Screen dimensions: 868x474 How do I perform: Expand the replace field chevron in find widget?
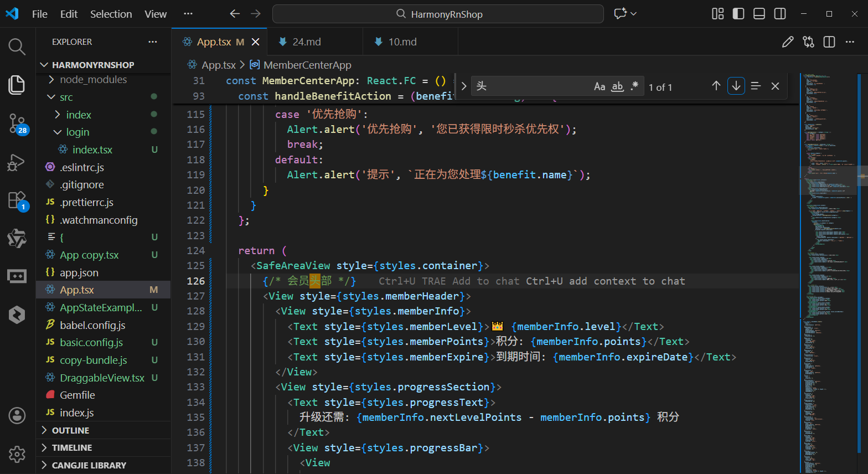464,86
